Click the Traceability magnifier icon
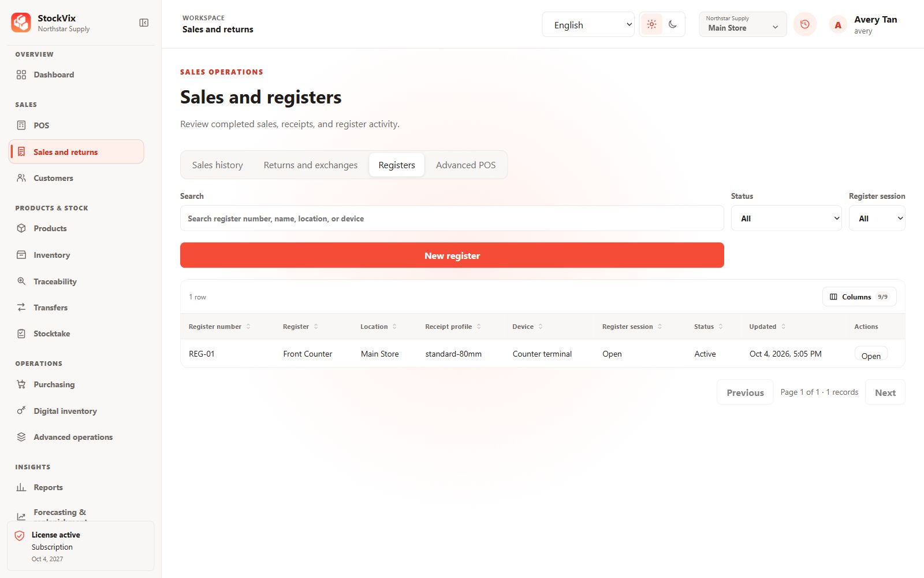This screenshot has width=924, height=578. pyautogui.click(x=21, y=281)
